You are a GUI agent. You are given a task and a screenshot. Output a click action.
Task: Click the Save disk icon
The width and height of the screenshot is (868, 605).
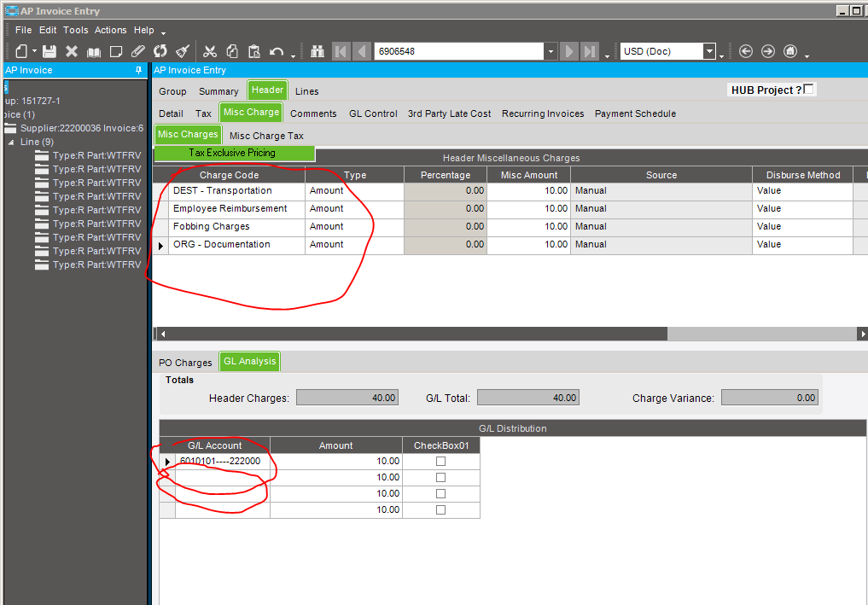50,52
